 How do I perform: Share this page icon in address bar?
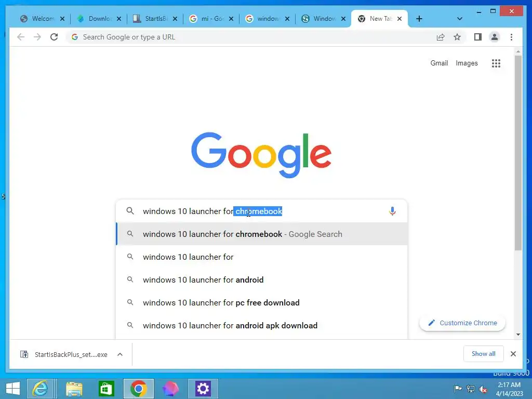[441, 37]
